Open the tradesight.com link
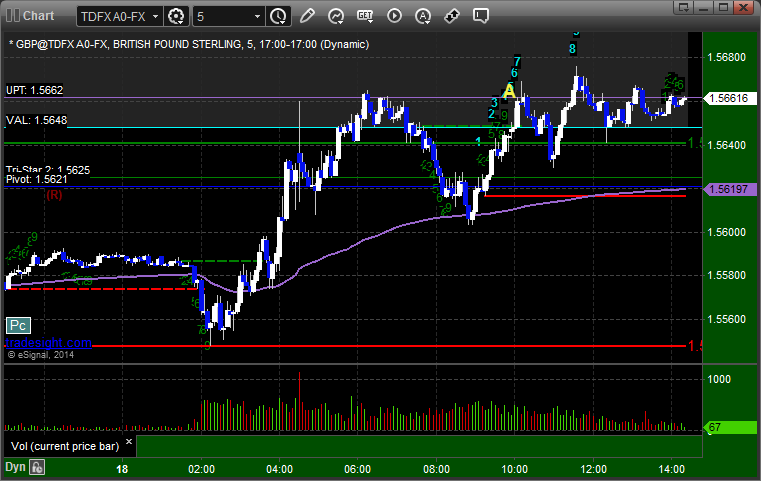Image resolution: width=761 pixels, height=481 pixels. (x=49, y=343)
